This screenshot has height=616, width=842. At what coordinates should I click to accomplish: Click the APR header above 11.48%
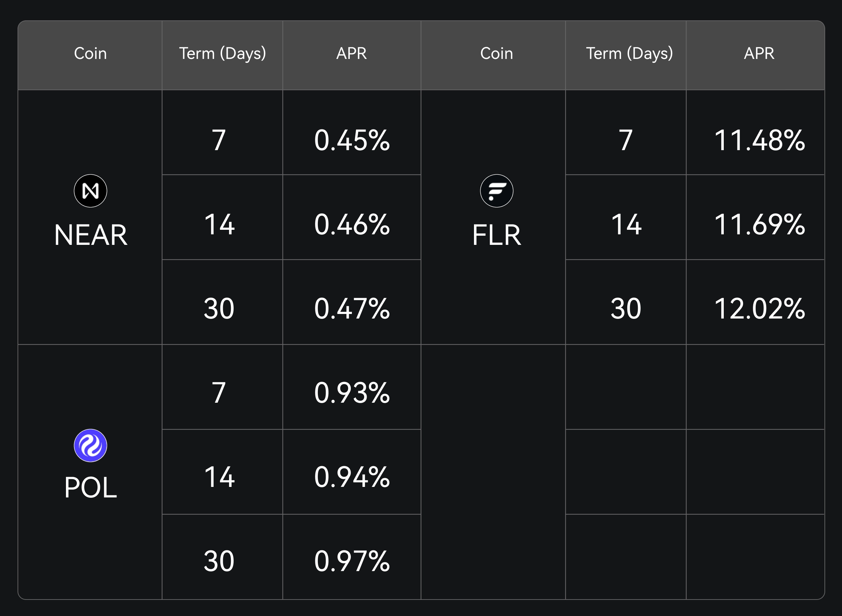coord(759,53)
